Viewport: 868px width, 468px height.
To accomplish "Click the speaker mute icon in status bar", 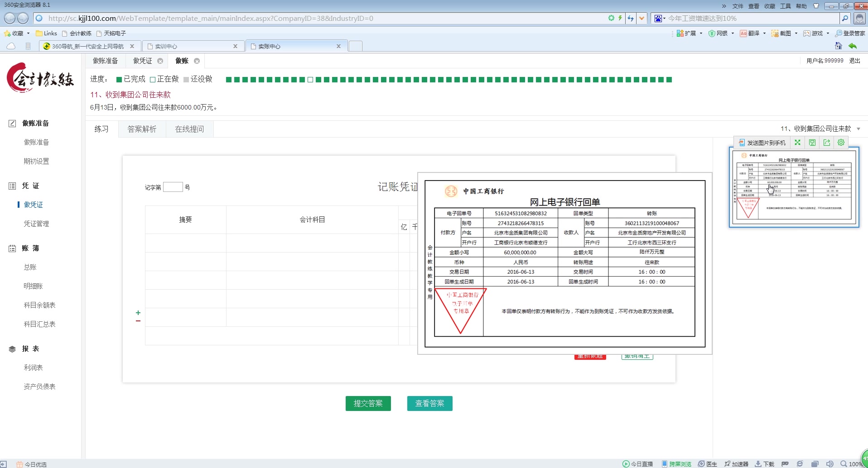I will (x=829, y=464).
